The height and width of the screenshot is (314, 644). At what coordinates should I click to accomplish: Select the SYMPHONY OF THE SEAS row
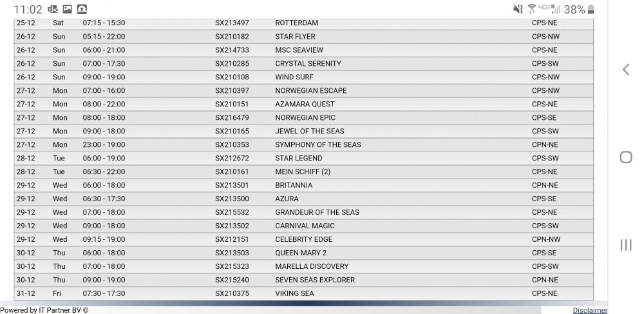click(x=303, y=144)
